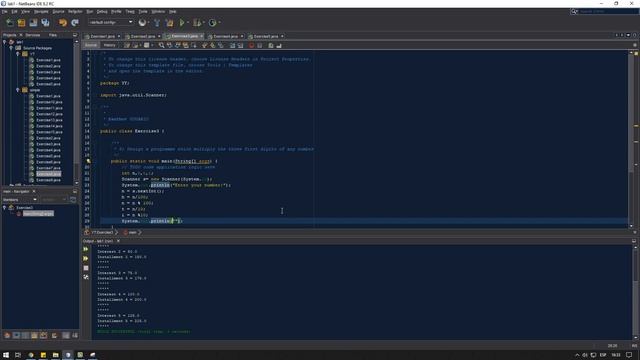Toggle Show Fields in the Navigator
This screenshot has width=640, height=360.
point(16,336)
